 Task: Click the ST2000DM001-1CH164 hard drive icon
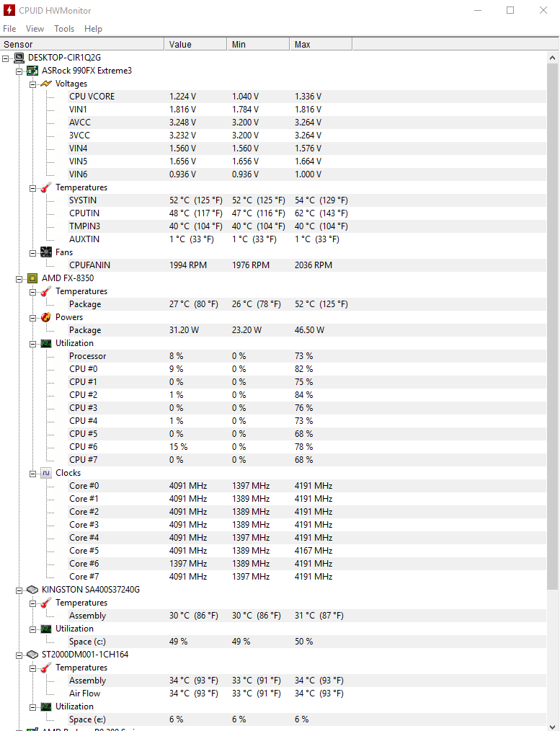(x=32, y=655)
